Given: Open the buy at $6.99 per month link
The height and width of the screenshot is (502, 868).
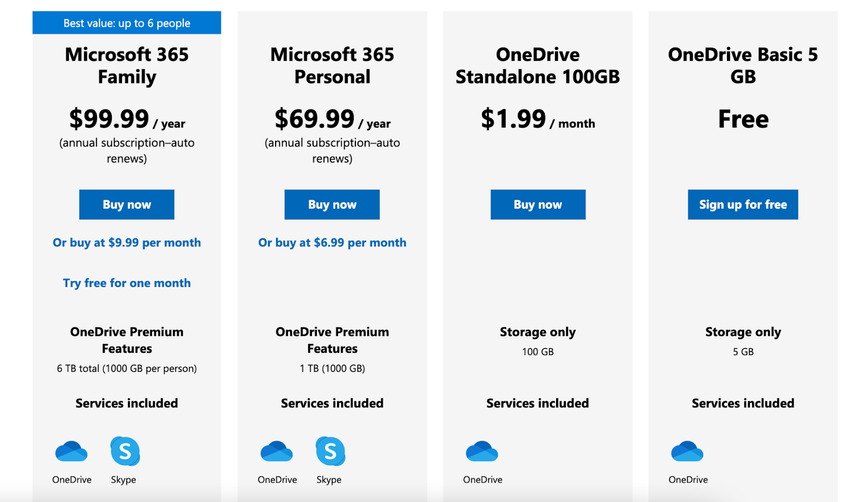Looking at the screenshot, I should (x=332, y=243).
